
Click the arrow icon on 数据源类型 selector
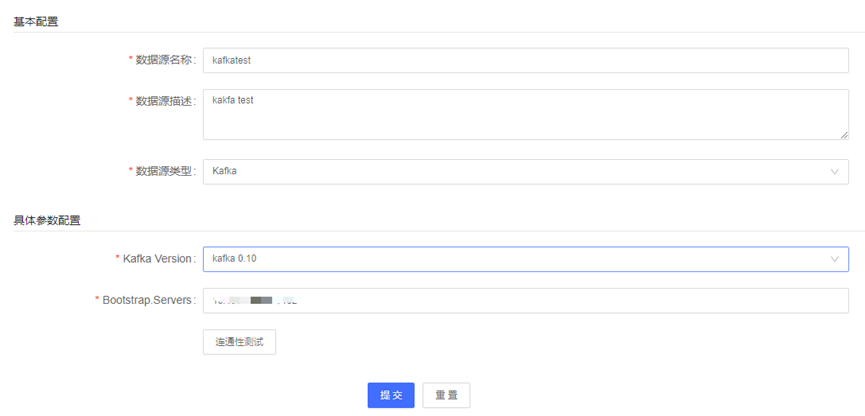[834, 172]
